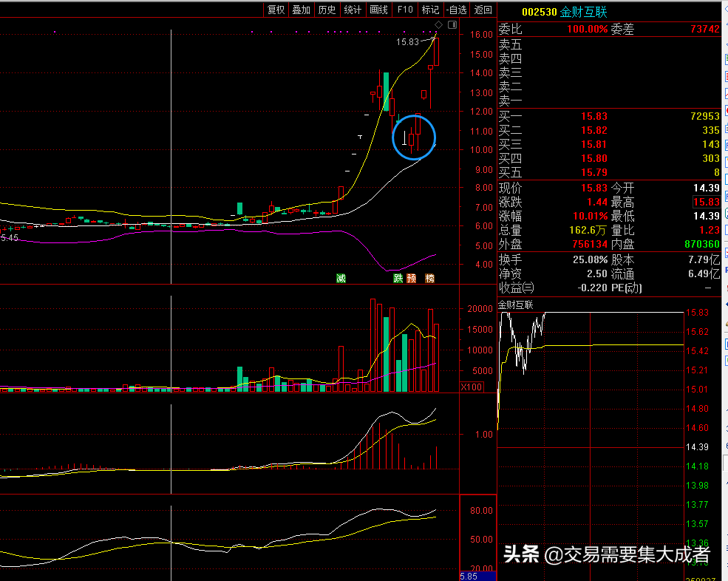Click the boxed 最高 value 15.83

(x=706, y=202)
